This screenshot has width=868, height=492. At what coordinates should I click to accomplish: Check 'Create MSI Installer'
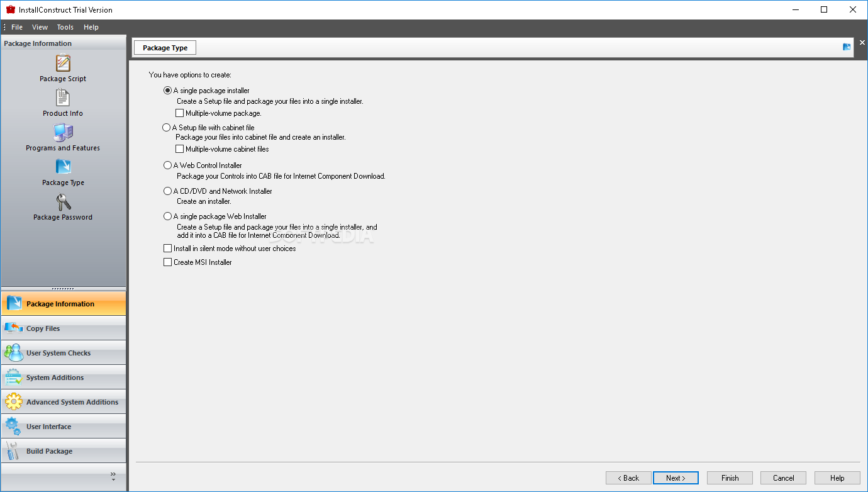(x=167, y=262)
